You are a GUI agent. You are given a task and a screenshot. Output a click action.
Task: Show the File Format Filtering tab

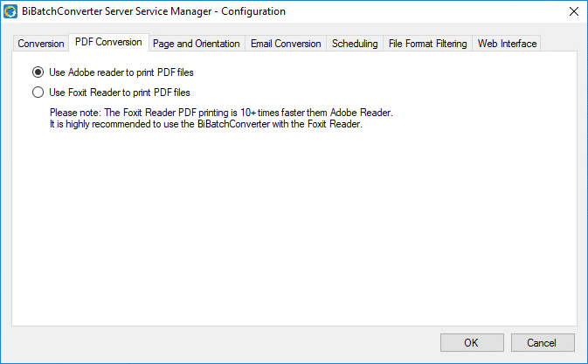[428, 44]
